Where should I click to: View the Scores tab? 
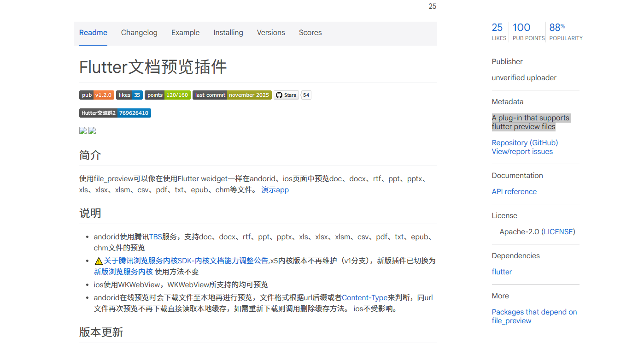tap(310, 33)
